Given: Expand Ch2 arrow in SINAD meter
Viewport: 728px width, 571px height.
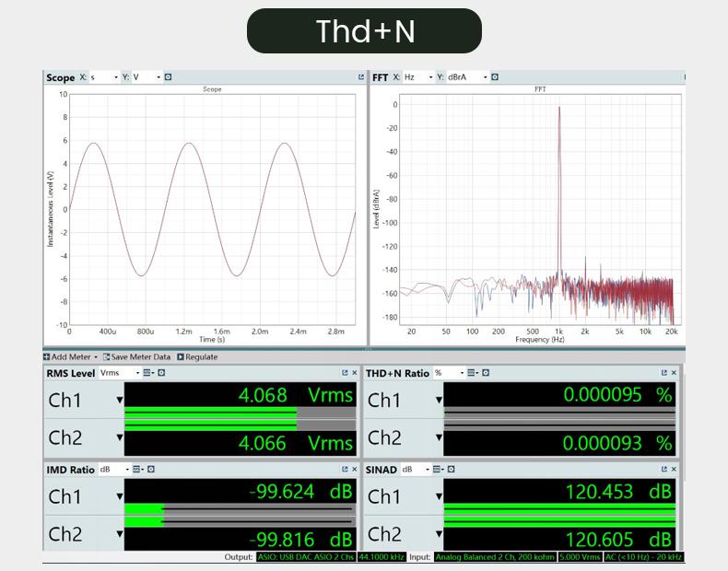Looking at the screenshot, I should (x=439, y=535).
